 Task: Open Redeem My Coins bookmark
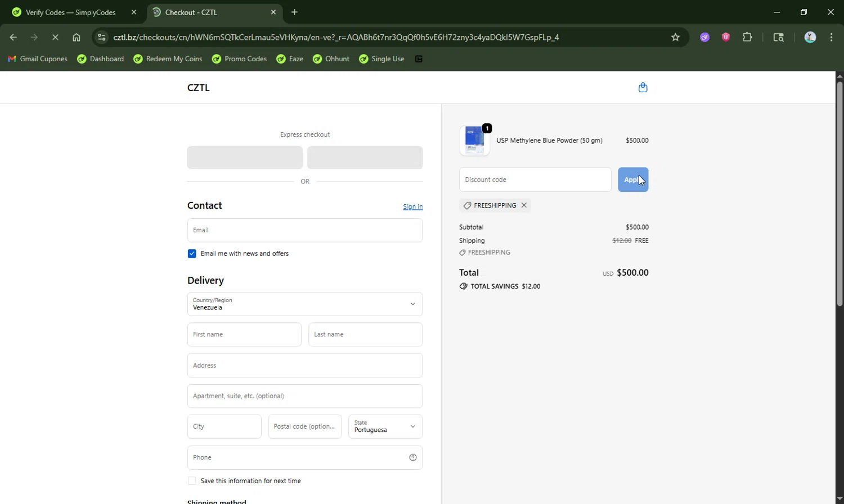[168, 59]
